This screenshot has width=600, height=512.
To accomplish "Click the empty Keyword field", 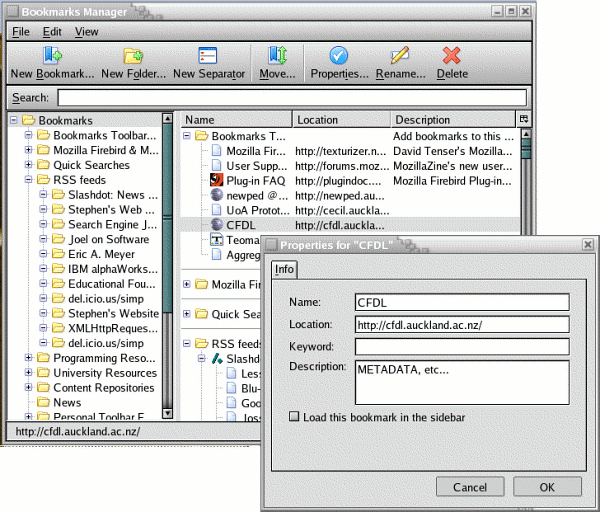I will click(462, 347).
